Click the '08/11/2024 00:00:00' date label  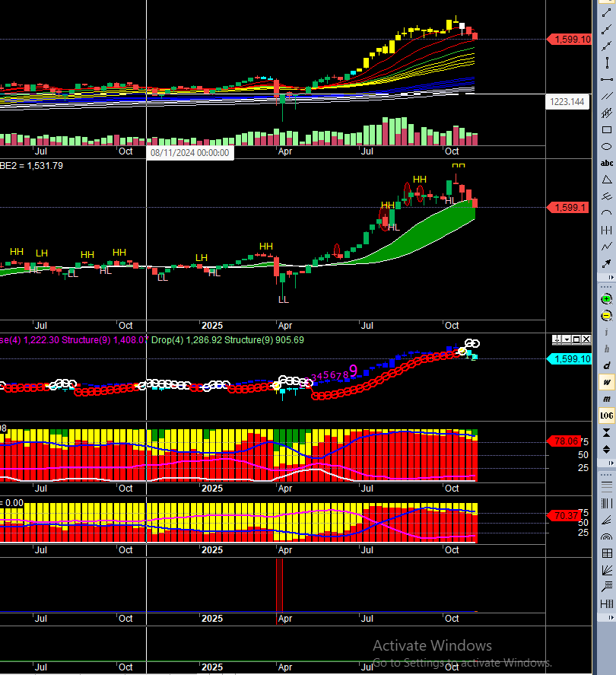tap(189, 153)
